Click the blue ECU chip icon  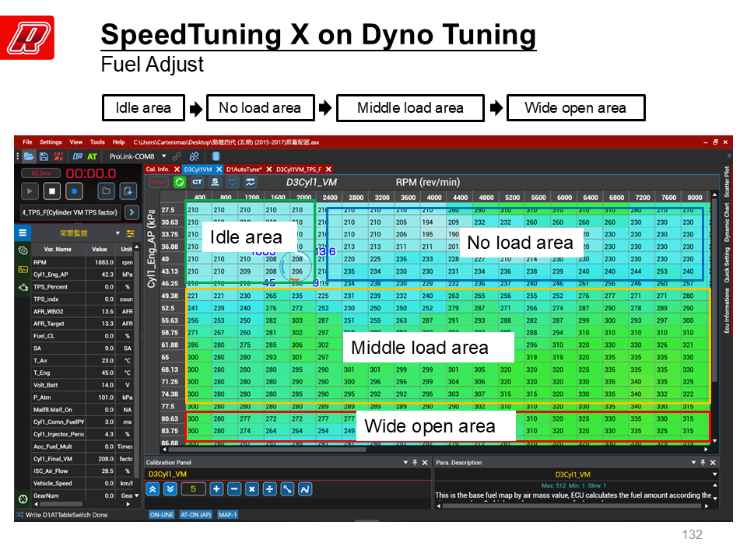click(216, 156)
